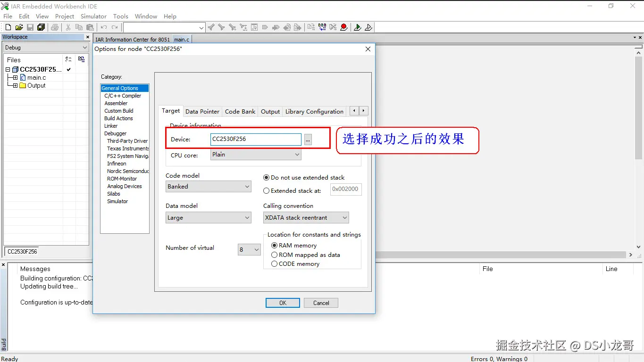Click the Compile toolbar icon
The height and width of the screenshot is (362, 644).
tap(310, 27)
